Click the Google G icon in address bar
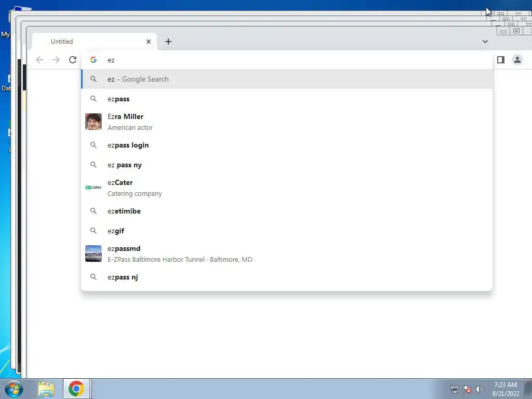Screen dimensions: 532x399 (94, 60)
